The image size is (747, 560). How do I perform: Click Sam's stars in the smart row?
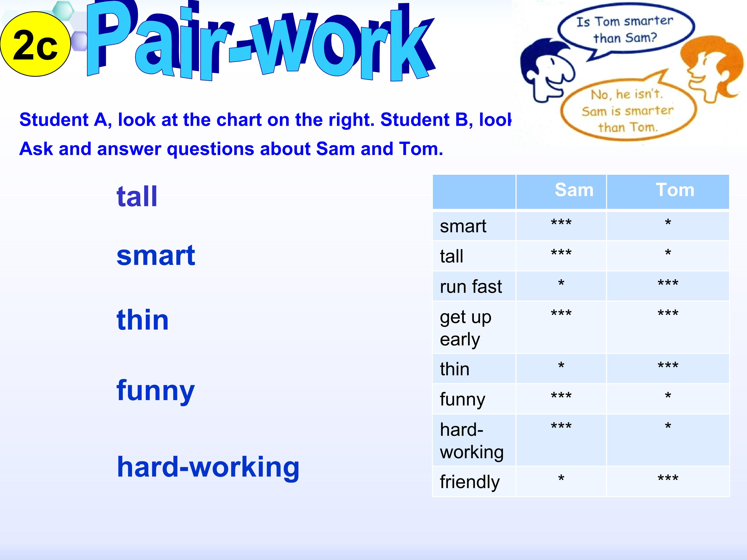(561, 224)
